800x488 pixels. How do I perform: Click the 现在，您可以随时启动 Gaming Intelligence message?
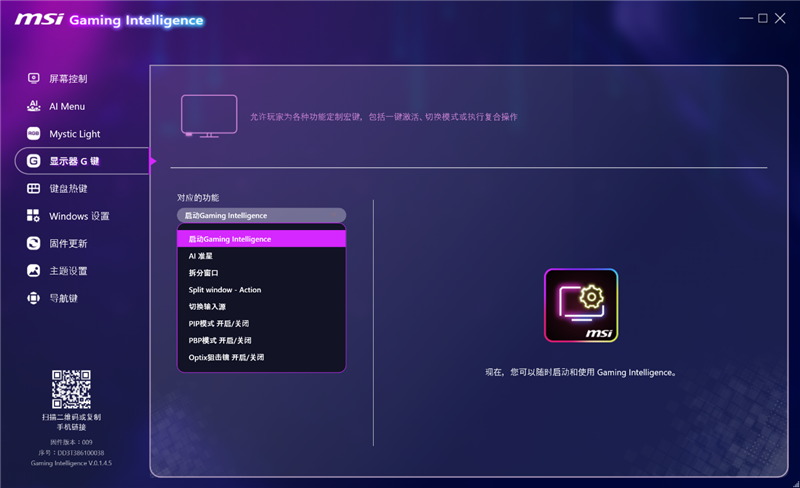[581, 372]
